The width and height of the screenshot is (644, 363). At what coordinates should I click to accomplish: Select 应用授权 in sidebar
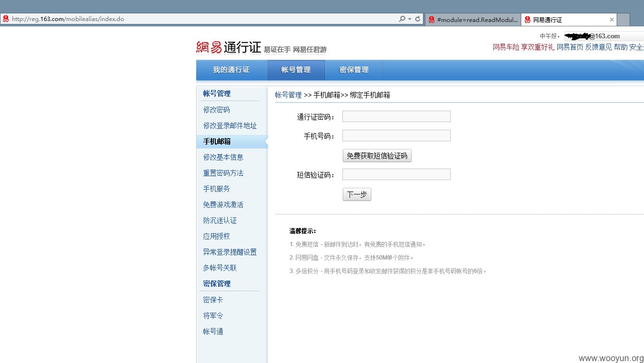coord(216,236)
